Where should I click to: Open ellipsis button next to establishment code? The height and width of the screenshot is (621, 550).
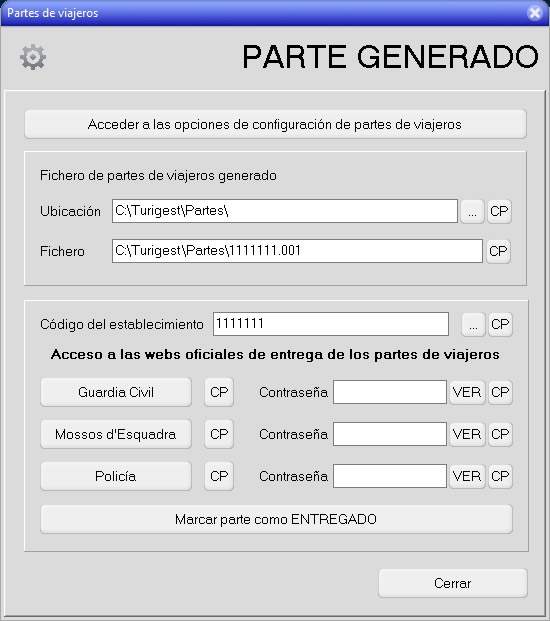tap(473, 325)
